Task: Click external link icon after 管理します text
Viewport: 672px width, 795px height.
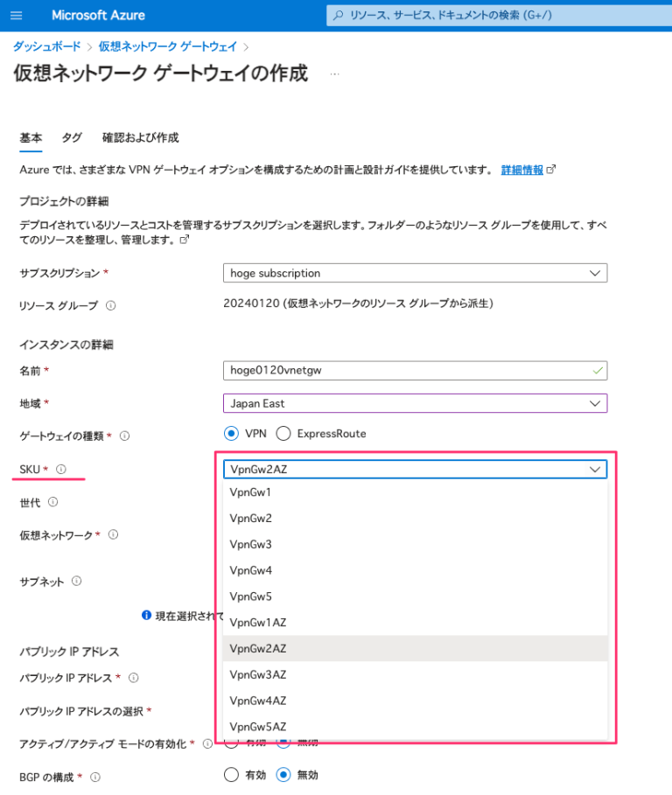Action: click(x=185, y=240)
